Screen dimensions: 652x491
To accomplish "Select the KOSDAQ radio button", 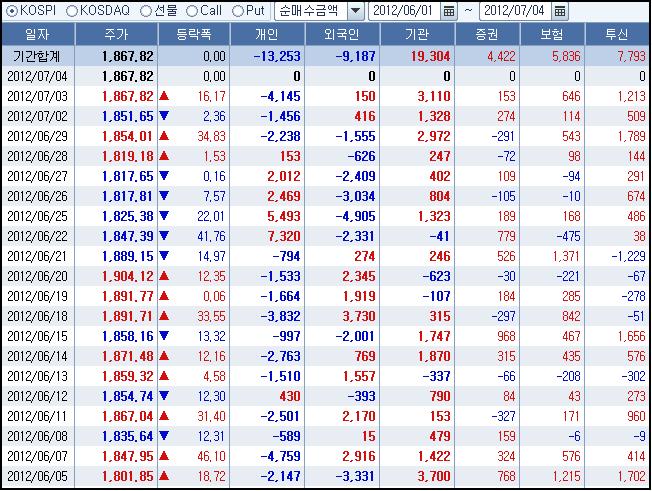I will (x=72, y=11).
